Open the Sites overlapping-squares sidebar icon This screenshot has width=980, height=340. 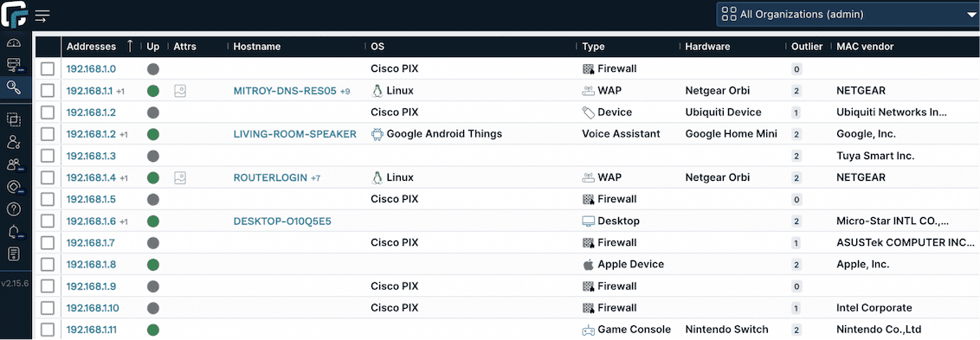[15, 119]
